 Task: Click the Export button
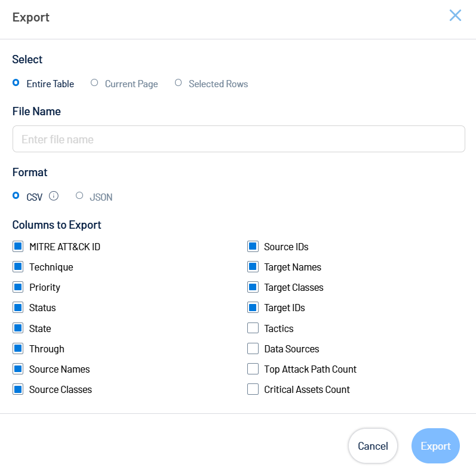[435, 446]
